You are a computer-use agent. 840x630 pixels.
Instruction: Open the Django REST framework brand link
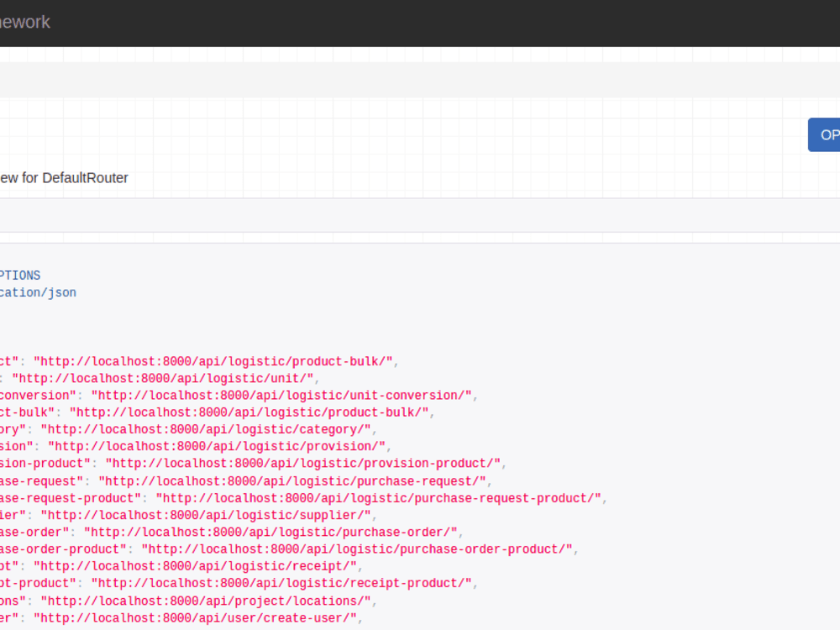point(24,22)
